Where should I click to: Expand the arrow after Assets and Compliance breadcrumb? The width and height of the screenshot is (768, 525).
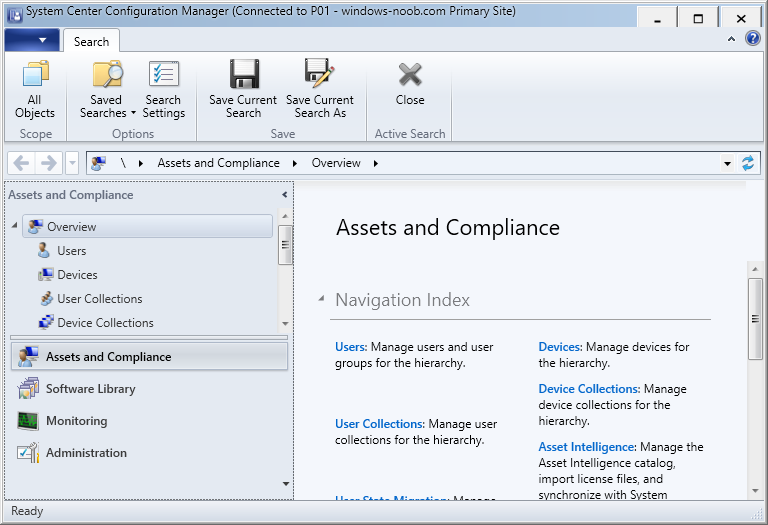[x=294, y=164]
